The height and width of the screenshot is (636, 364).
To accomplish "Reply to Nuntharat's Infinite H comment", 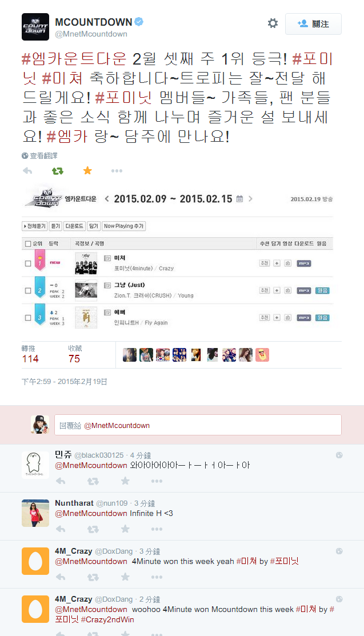I will coord(61,529).
